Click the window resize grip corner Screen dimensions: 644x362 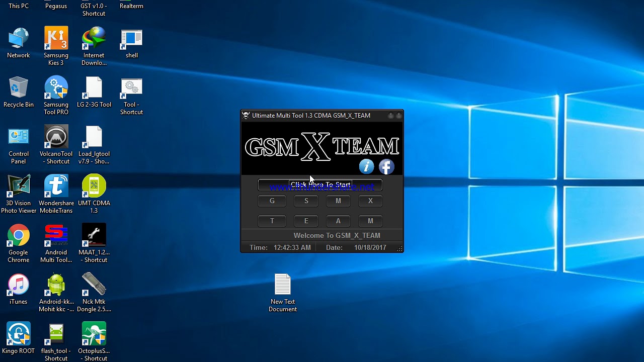[x=400, y=248]
